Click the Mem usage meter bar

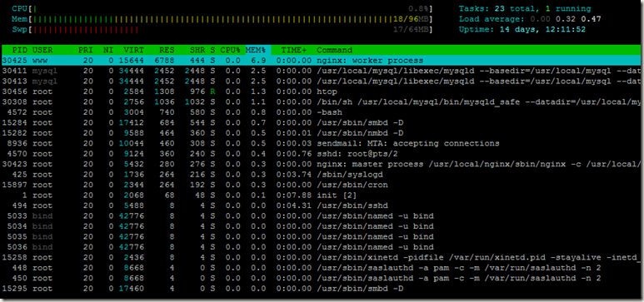tap(232, 19)
